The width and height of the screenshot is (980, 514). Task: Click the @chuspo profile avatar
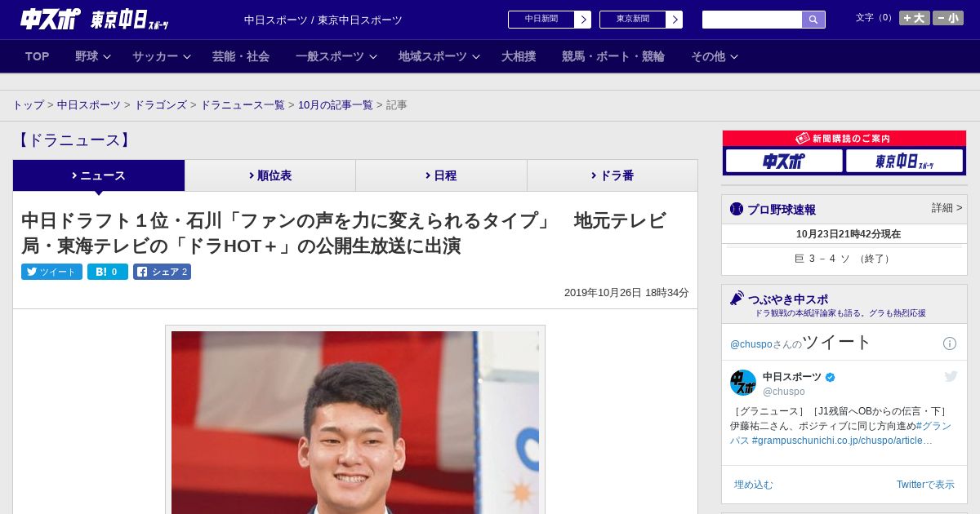(x=743, y=383)
